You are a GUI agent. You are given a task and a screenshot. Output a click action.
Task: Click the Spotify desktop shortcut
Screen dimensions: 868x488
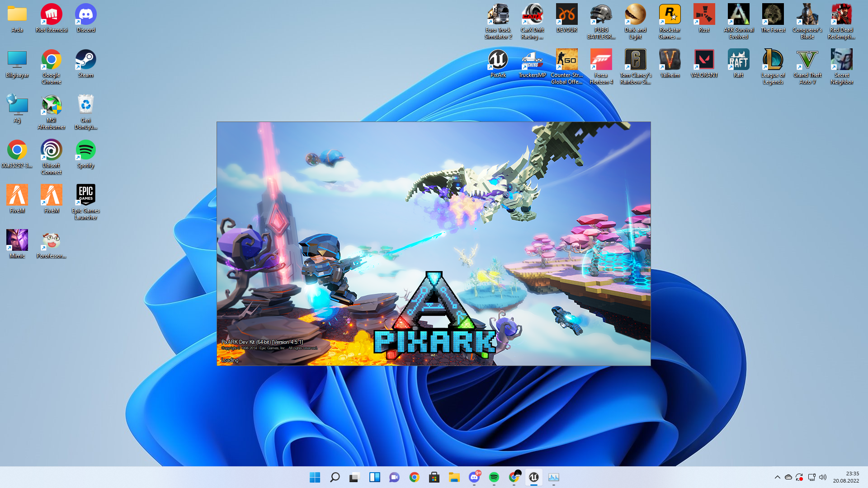coord(85,154)
